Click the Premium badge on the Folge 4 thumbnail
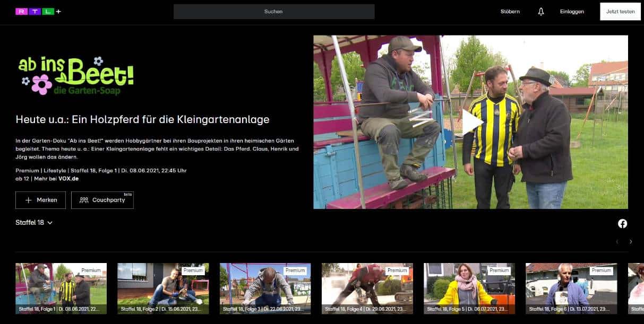The height and width of the screenshot is (324, 644). click(397, 270)
